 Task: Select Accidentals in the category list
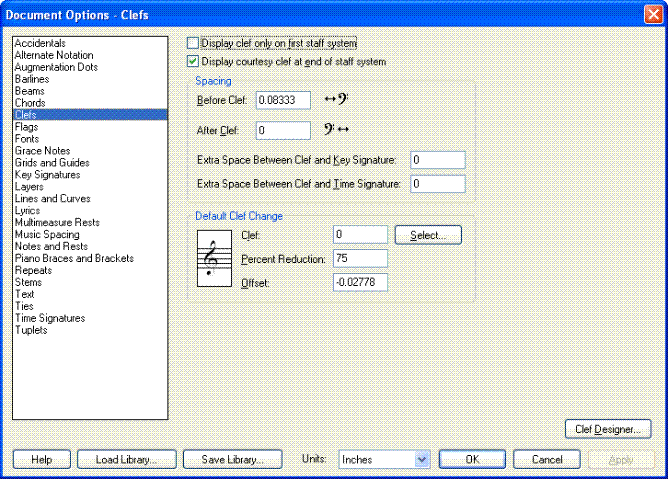(x=40, y=44)
